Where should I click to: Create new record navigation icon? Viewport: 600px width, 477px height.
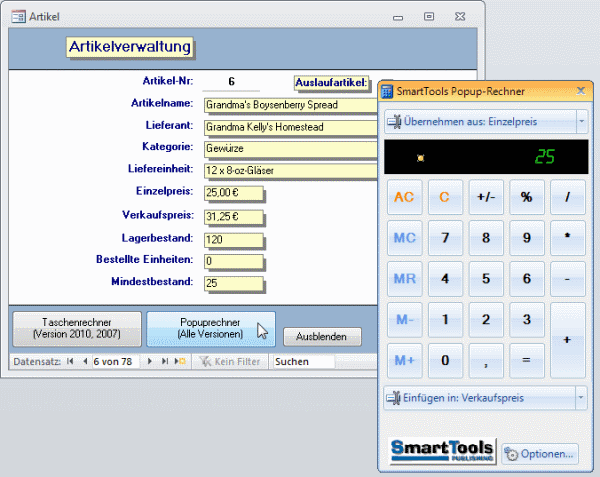tap(180, 361)
